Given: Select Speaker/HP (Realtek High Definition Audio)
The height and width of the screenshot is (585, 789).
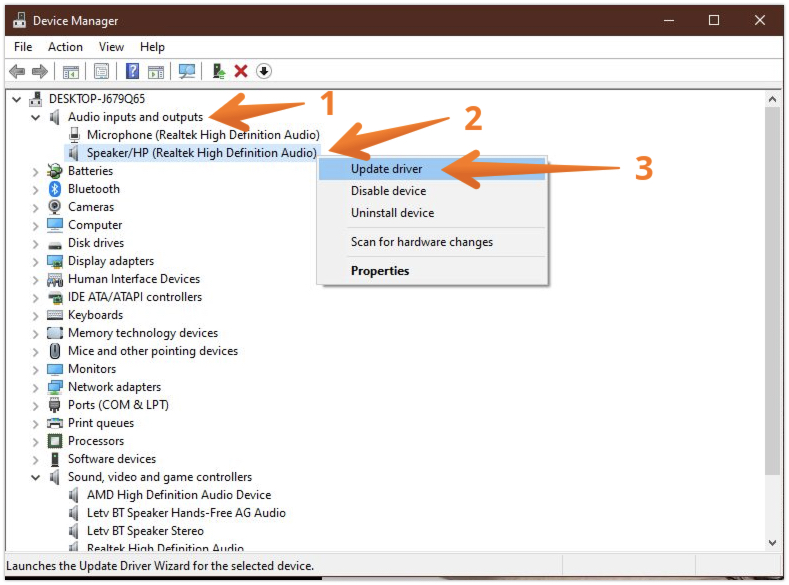Looking at the screenshot, I should 202,153.
